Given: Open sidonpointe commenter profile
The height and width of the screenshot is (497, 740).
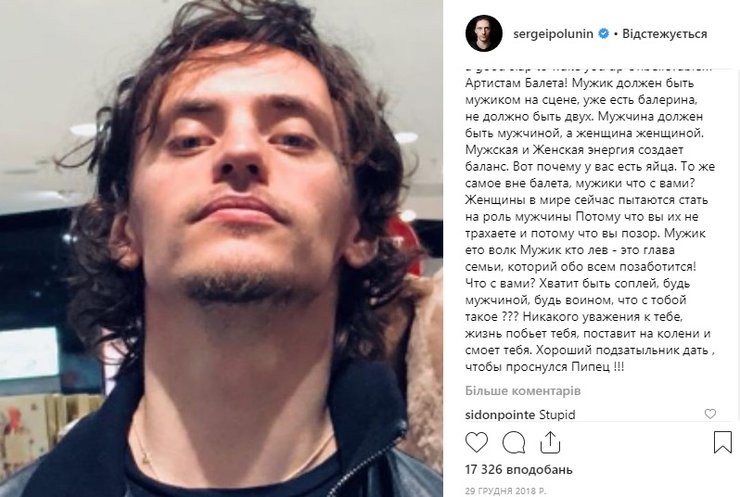Looking at the screenshot, I should (500, 415).
